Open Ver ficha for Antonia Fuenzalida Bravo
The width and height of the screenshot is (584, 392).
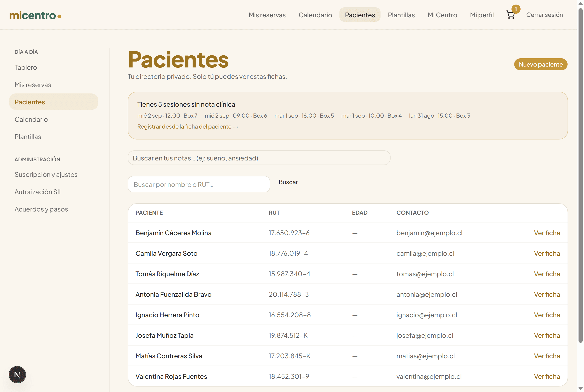[547, 294]
